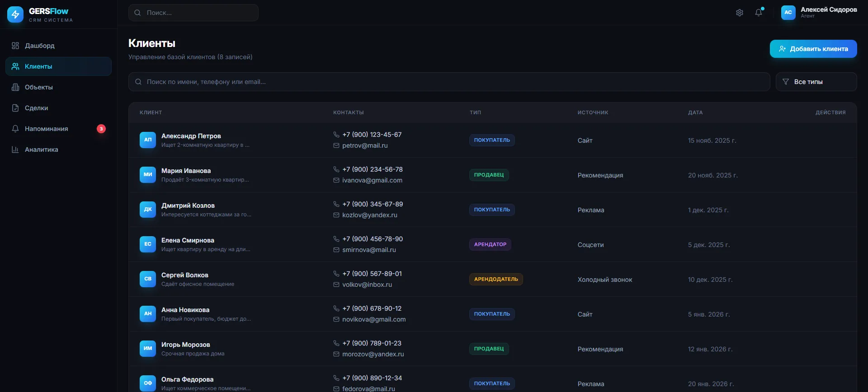This screenshot has height=392, width=868.
Task: Focus the client name, phone, email search
Action: [x=449, y=82]
